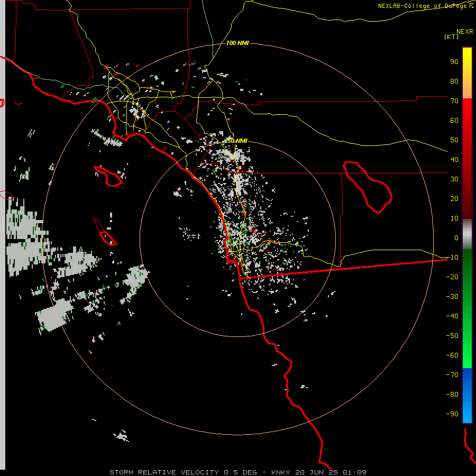The image size is (476, 476).
Task: Select the -40 knot scale label
Action: pyautogui.click(x=452, y=316)
